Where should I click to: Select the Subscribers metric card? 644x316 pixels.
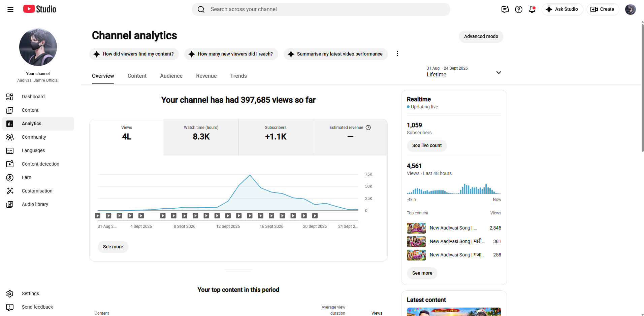(x=276, y=137)
